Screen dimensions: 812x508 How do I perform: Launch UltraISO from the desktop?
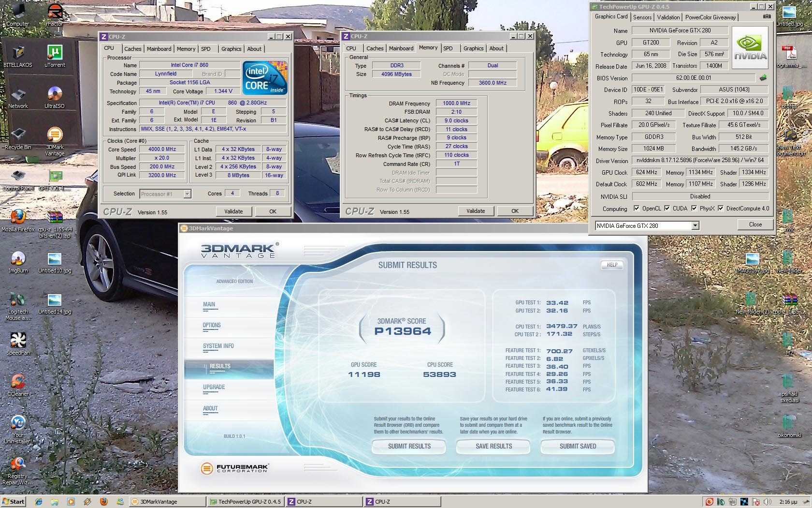55,98
